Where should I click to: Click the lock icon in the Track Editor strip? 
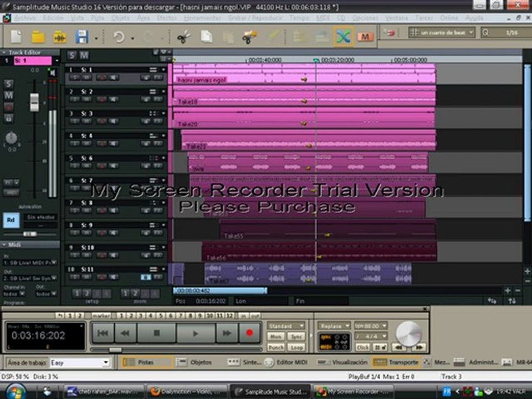9,119
